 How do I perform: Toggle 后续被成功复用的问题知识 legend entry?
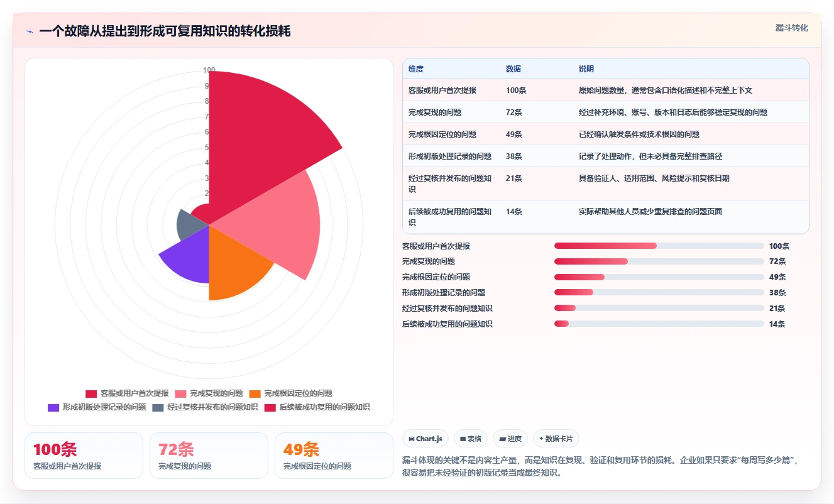tap(317, 407)
